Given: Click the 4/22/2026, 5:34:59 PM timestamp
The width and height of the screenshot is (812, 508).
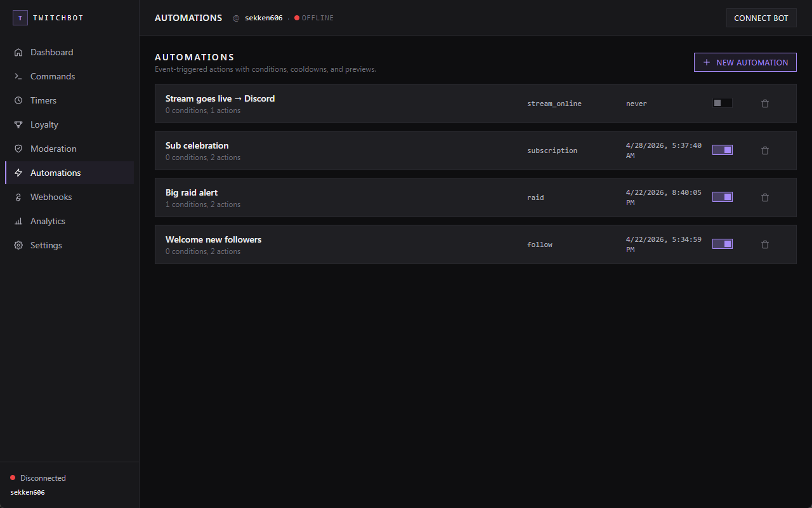Looking at the screenshot, I should (x=664, y=244).
